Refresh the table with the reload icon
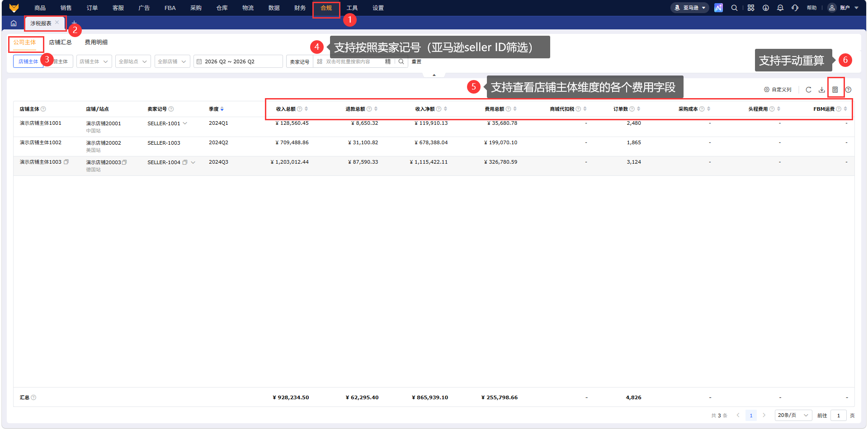Image resolution: width=868 pixels, height=430 pixels. click(x=808, y=90)
